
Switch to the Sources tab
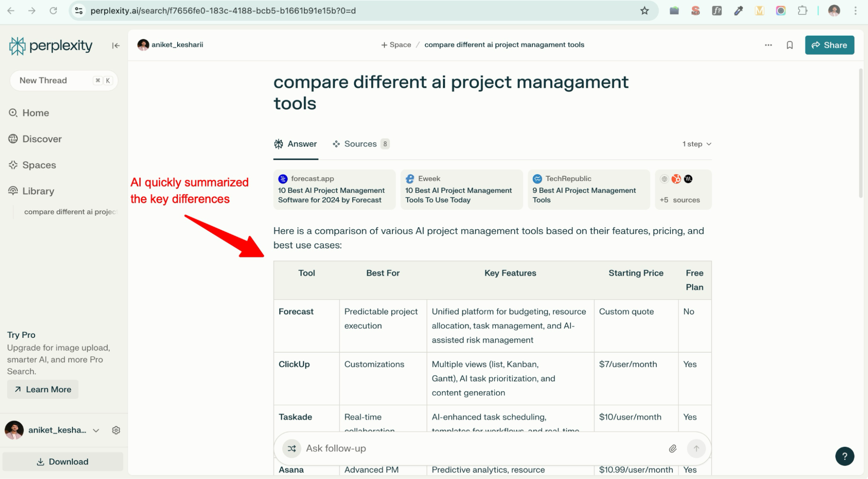360,144
